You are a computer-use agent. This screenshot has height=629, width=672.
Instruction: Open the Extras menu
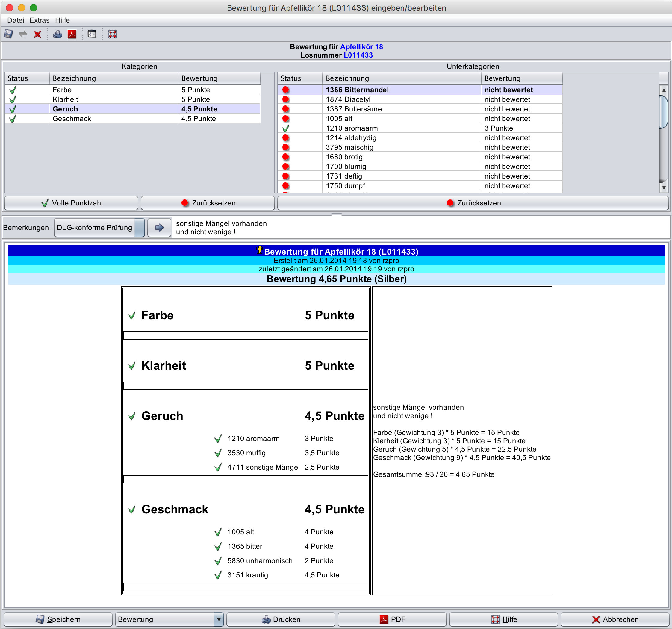39,20
